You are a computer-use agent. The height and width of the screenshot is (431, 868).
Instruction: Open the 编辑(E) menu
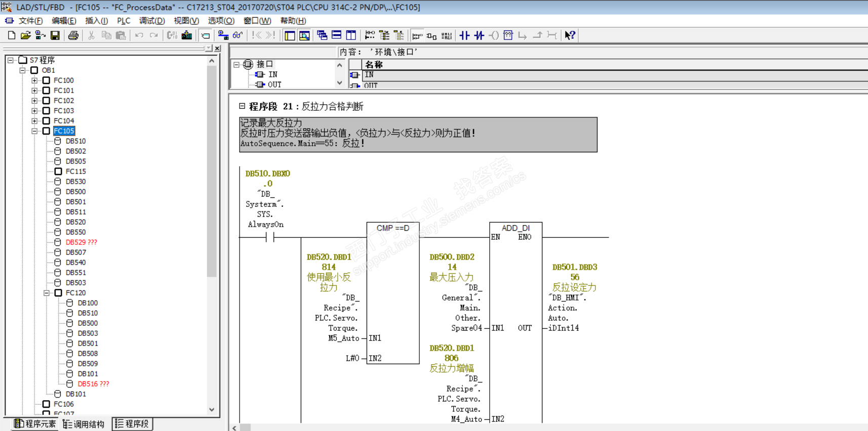click(x=64, y=21)
